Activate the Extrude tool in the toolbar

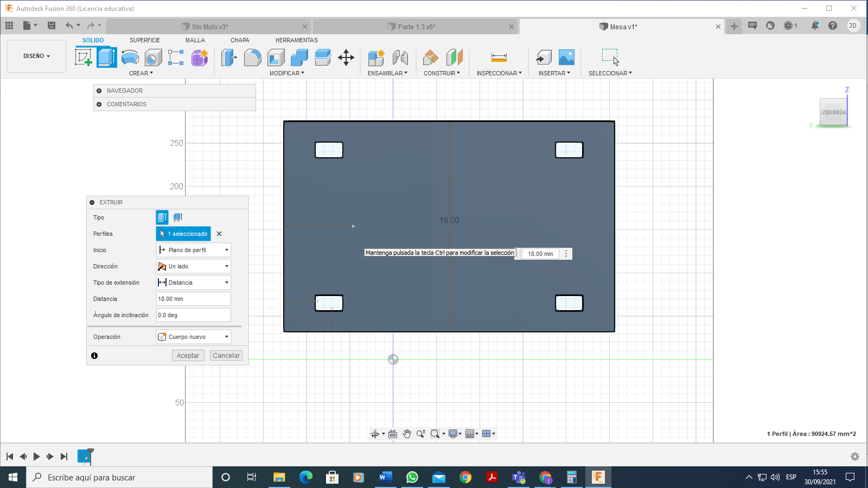point(107,57)
